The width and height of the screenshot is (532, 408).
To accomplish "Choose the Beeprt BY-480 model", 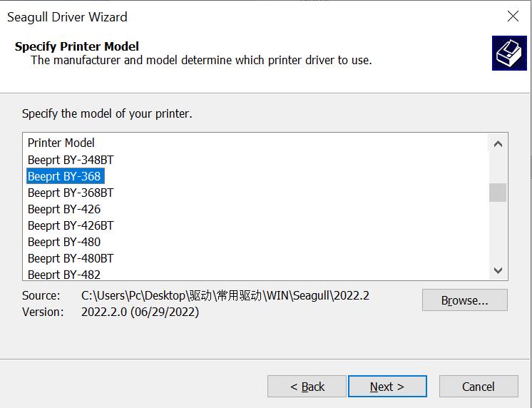I will 64,242.
